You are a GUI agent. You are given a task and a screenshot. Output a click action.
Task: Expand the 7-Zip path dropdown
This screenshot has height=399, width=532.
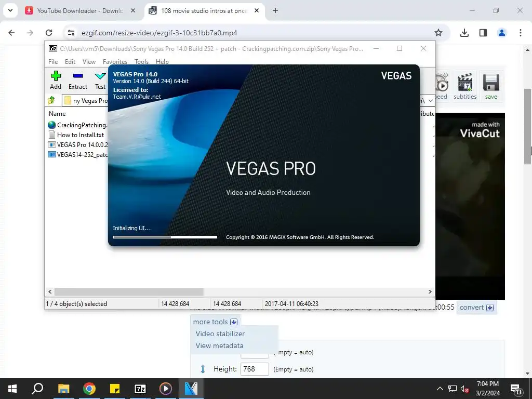coord(430,100)
